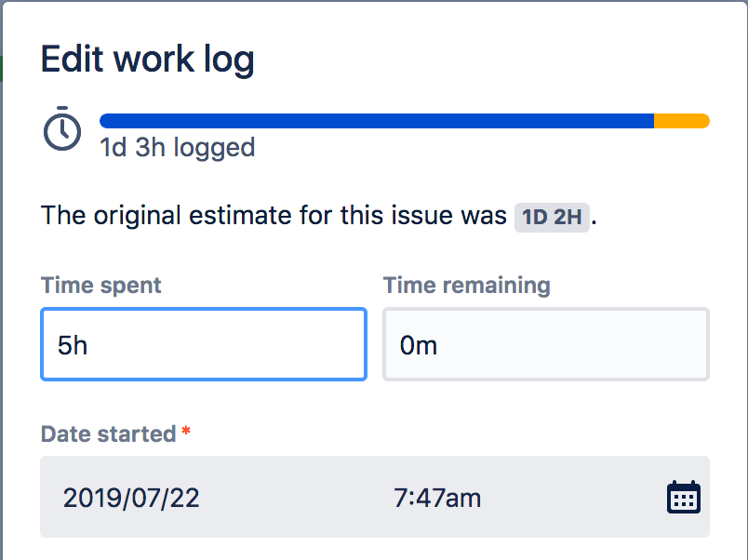Image resolution: width=748 pixels, height=560 pixels.
Task: Click the stopwatch icon beside the progress bar
Action: 61,131
